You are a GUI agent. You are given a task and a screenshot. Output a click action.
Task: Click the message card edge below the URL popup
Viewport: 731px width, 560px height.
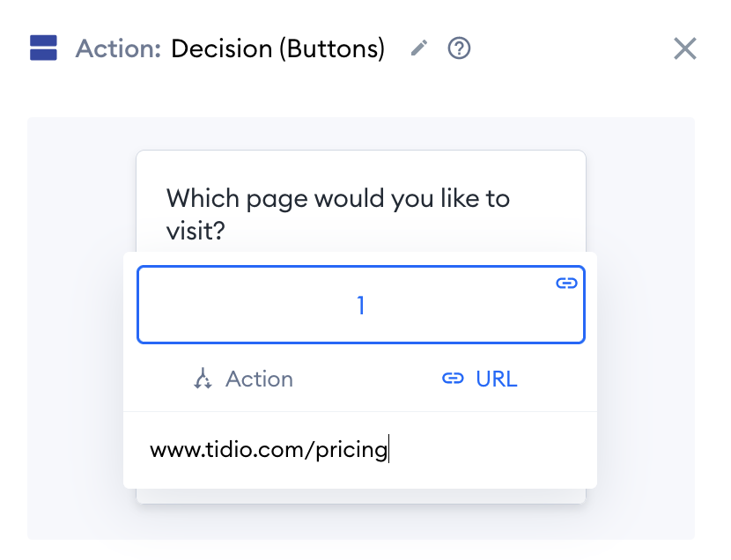tap(361, 497)
